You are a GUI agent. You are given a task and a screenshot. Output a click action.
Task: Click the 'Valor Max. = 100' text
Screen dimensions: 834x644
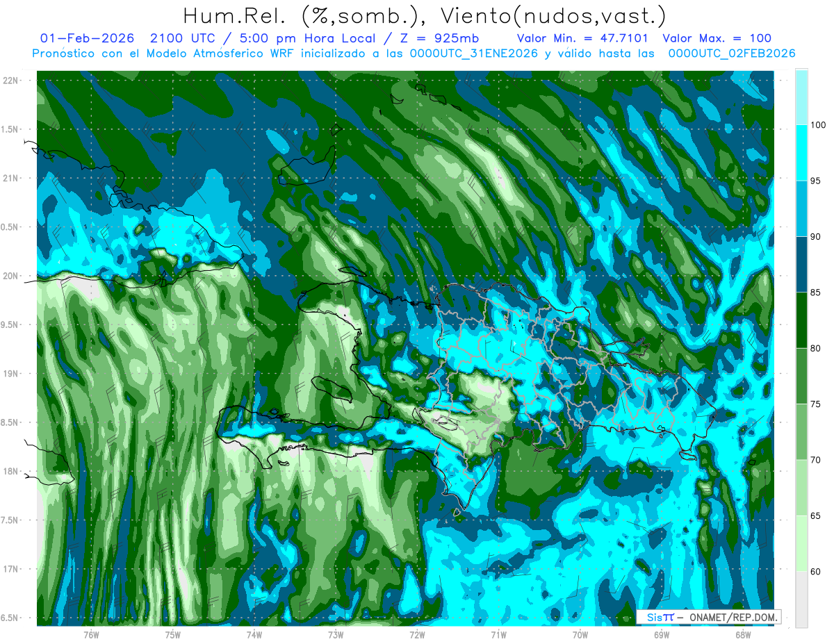pyautogui.click(x=717, y=39)
